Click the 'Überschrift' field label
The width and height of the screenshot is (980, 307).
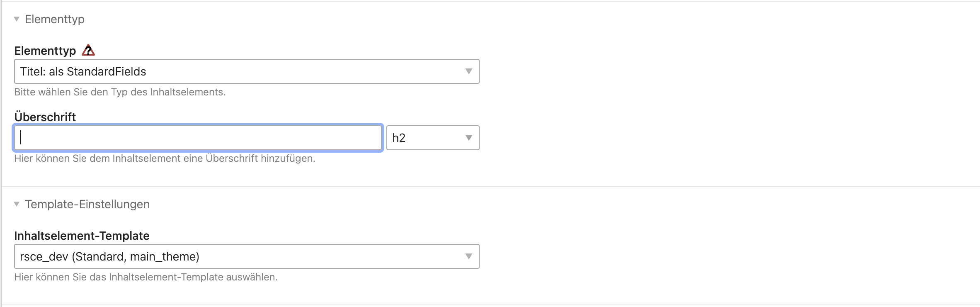pyautogui.click(x=45, y=117)
